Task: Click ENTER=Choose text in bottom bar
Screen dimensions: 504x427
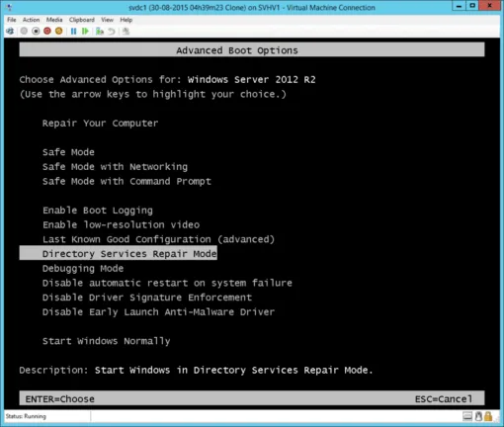Action: click(x=60, y=399)
